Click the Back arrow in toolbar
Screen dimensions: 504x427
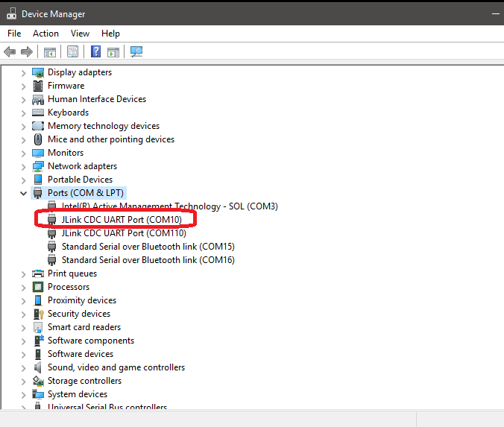(10, 51)
